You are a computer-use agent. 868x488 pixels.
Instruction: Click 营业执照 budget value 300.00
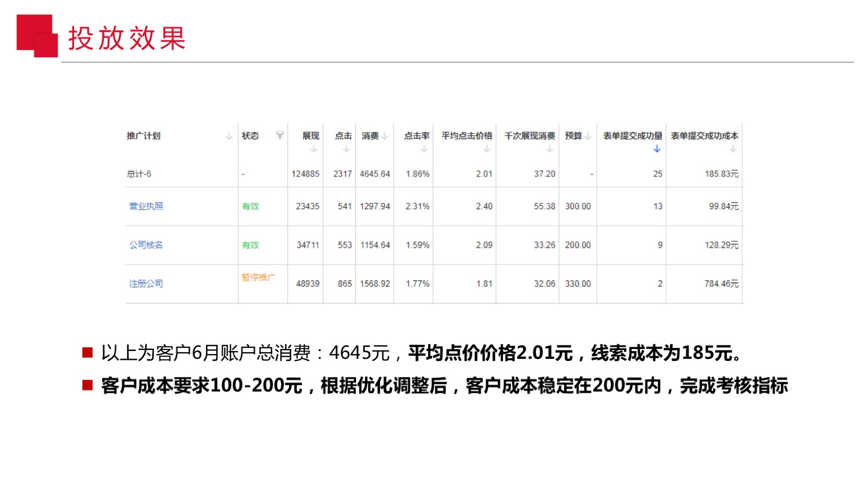(578, 206)
